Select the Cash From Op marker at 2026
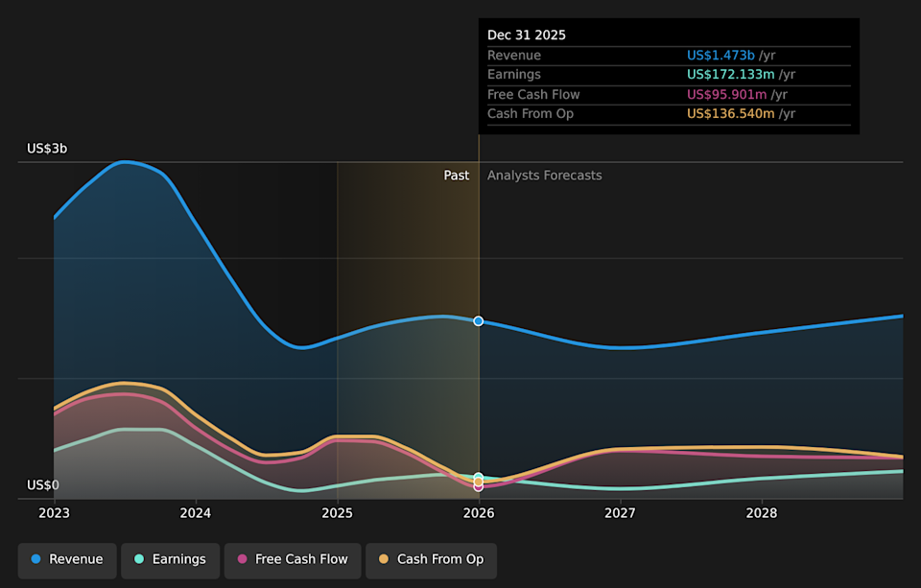The height and width of the screenshot is (588, 921). (x=479, y=482)
